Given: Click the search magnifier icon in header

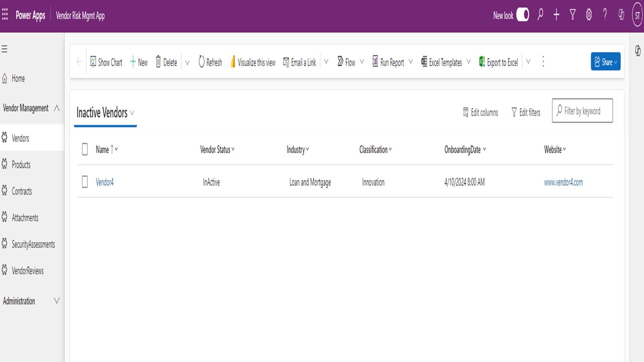Looking at the screenshot, I should pyautogui.click(x=540, y=15).
